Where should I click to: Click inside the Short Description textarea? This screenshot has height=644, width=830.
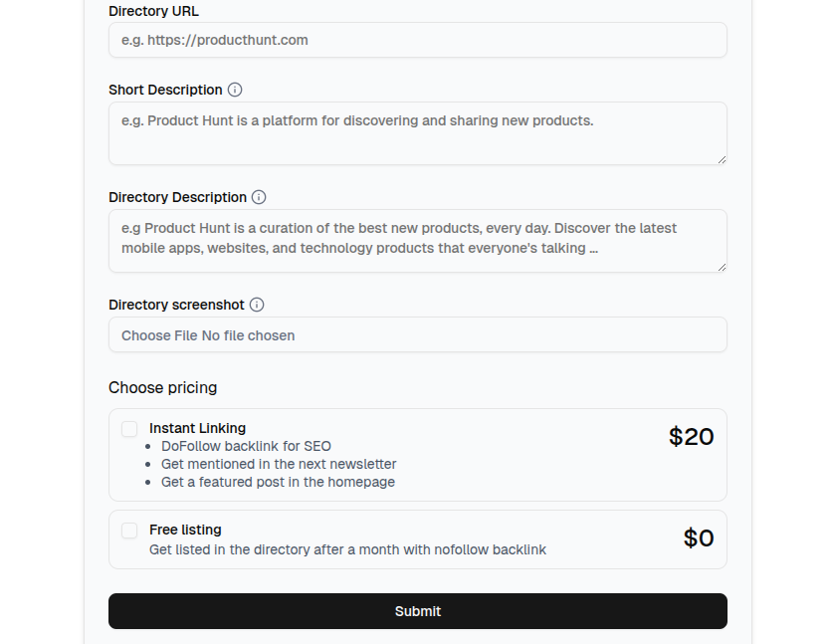tap(417, 133)
